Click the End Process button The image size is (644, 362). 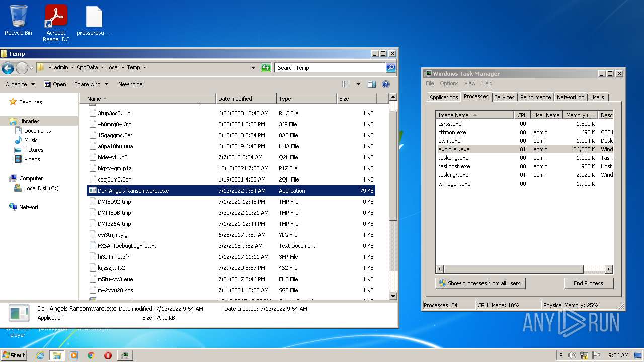(588, 283)
